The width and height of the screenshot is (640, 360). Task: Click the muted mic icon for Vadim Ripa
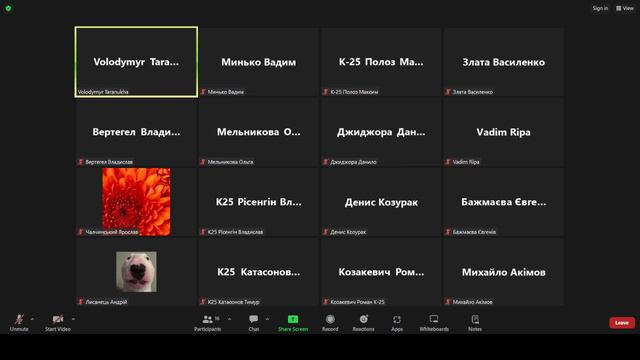[x=448, y=162]
